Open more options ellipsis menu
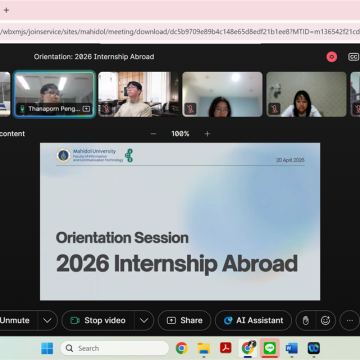This screenshot has width=360, height=360. [349, 320]
